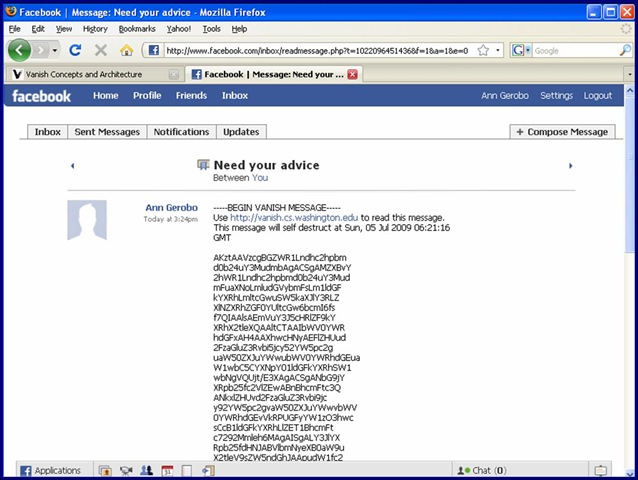Open Facebook Settings link

pyautogui.click(x=556, y=96)
